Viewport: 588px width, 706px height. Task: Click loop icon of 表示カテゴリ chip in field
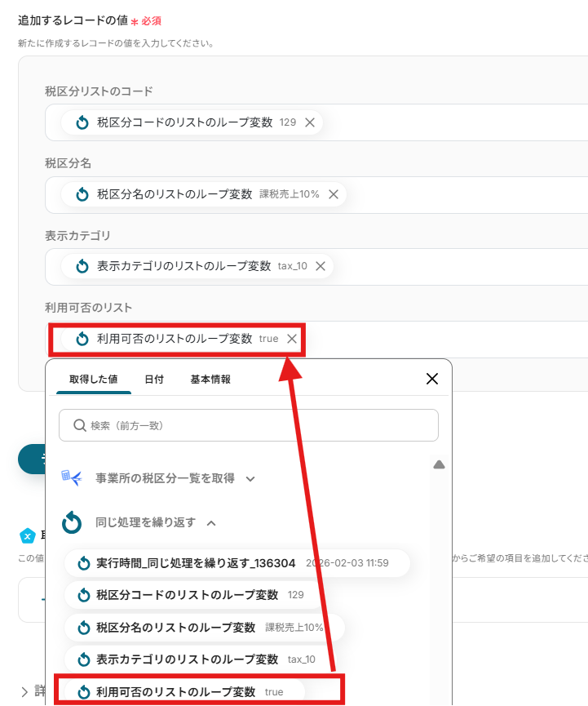pyautogui.click(x=82, y=266)
